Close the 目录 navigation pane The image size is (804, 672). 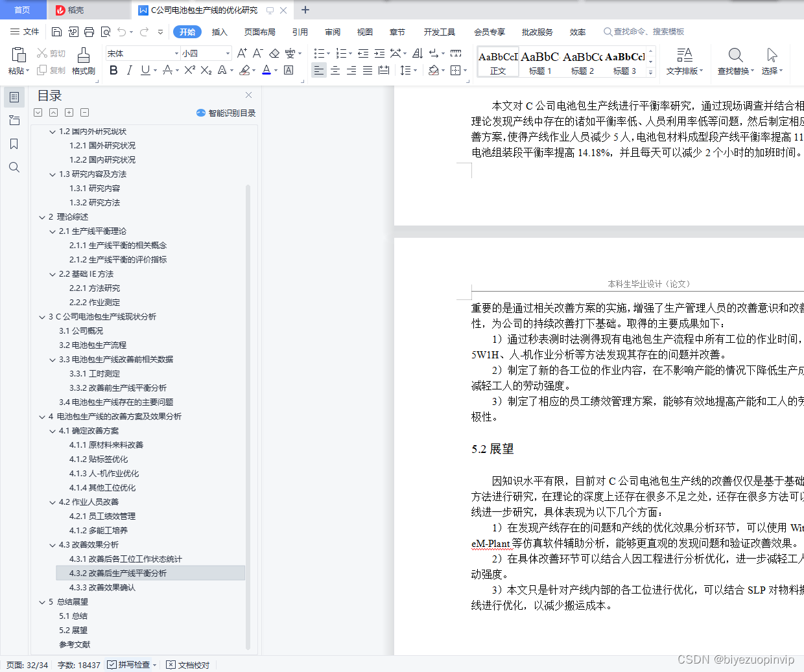click(x=248, y=95)
